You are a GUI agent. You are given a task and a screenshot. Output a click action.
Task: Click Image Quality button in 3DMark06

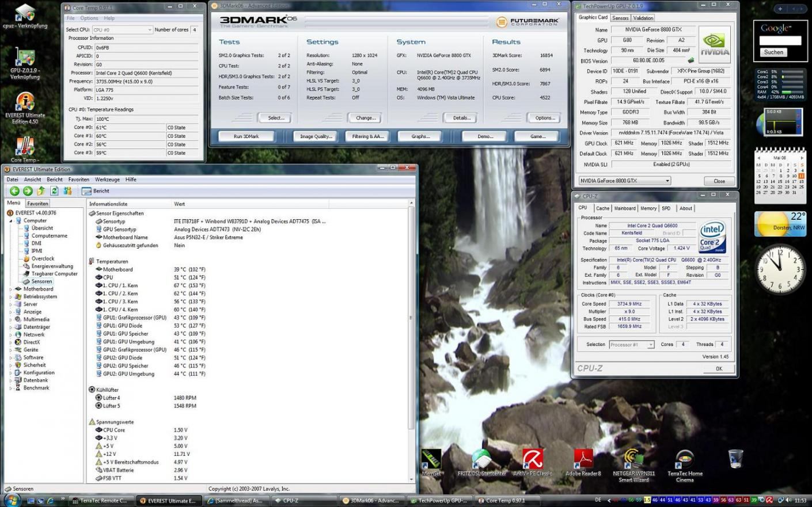click(316, 136)
